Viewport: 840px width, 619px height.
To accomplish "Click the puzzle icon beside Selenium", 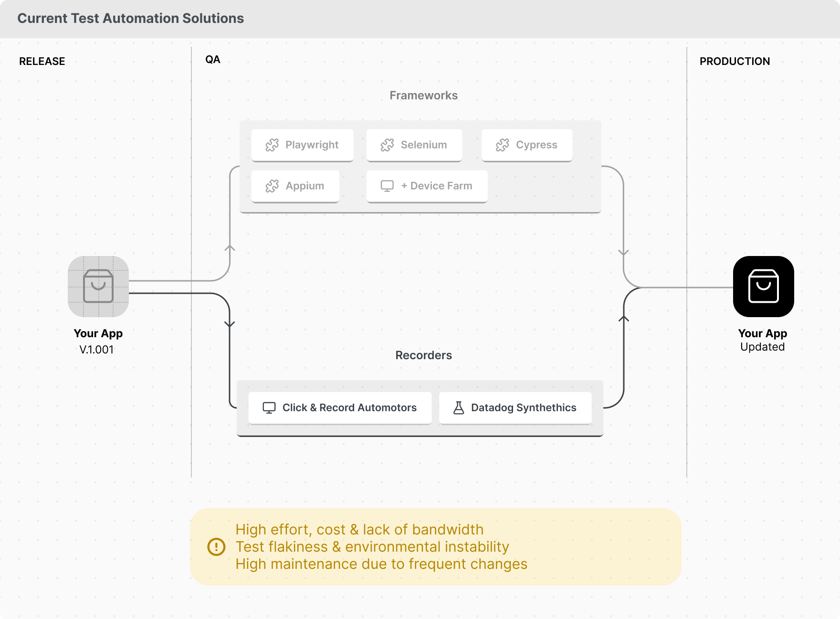I will [x=388, y=145].
